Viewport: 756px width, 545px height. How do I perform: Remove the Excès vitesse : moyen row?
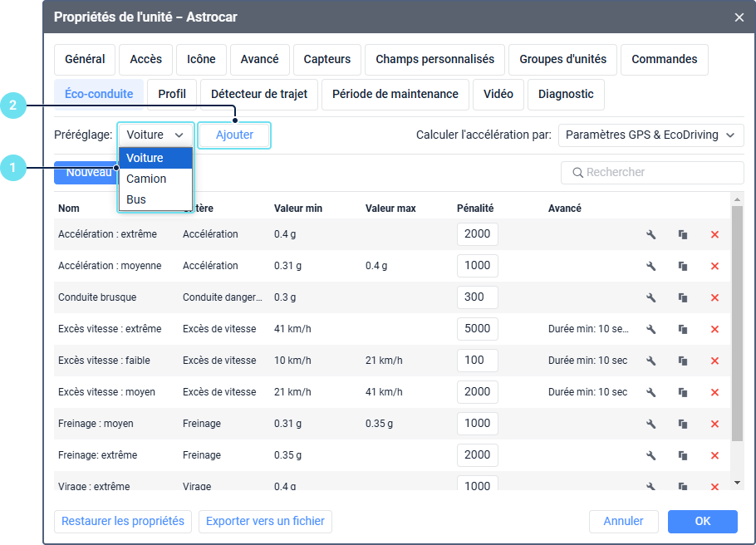[714, 393]
